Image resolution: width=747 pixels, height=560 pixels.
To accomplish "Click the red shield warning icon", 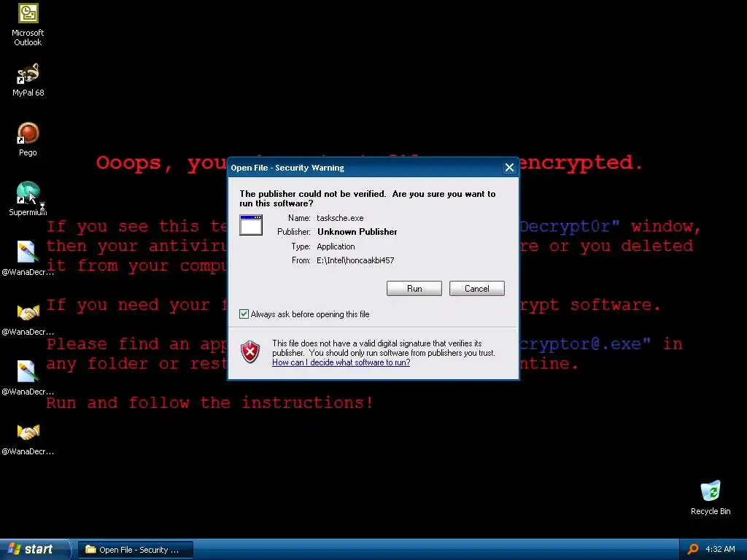I will click(250, 352).
